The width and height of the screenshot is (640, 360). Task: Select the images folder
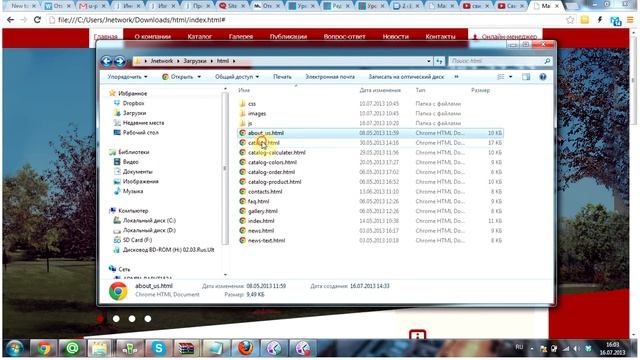[257, 113]
